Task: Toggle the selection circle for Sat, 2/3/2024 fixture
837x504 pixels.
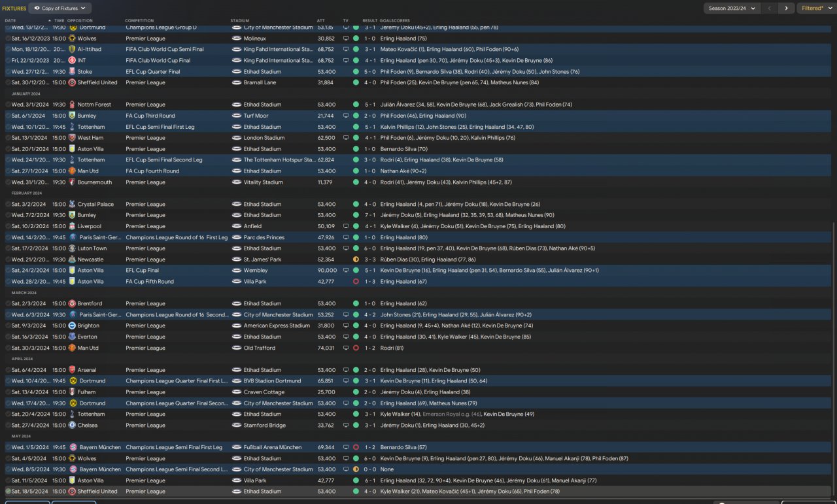Action: (x=9, y=303)
